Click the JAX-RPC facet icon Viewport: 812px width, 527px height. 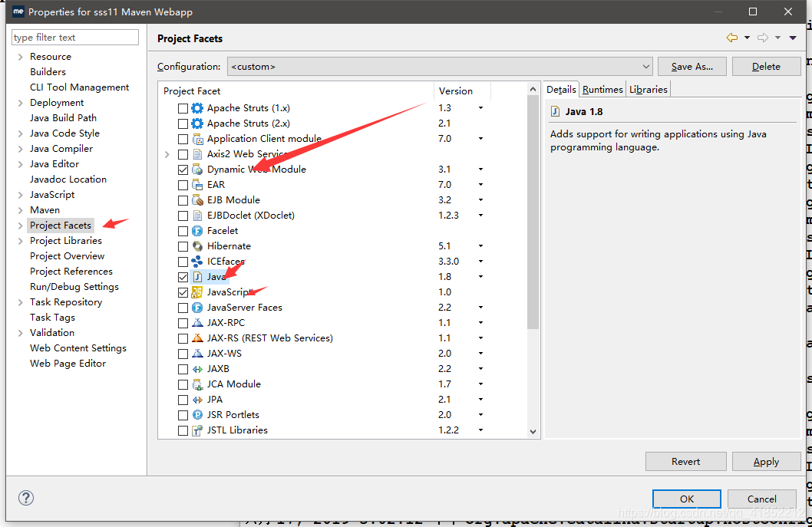pos(197,323)
